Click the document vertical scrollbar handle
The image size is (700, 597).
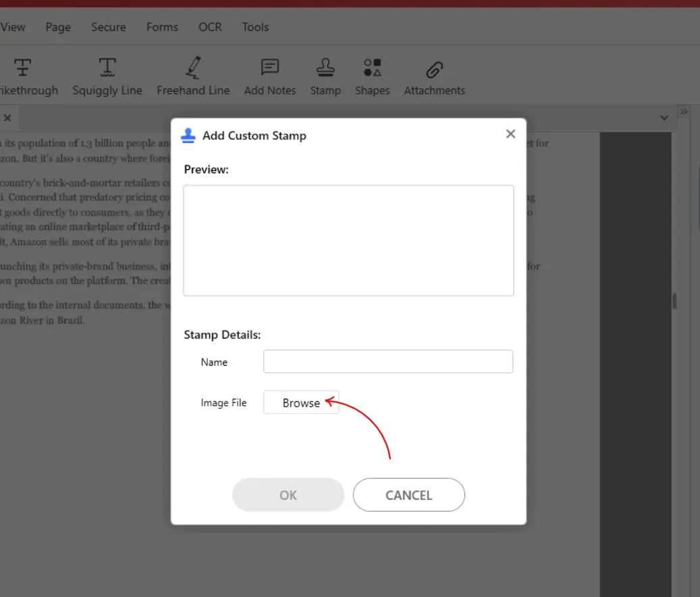(x=674, y=301)
